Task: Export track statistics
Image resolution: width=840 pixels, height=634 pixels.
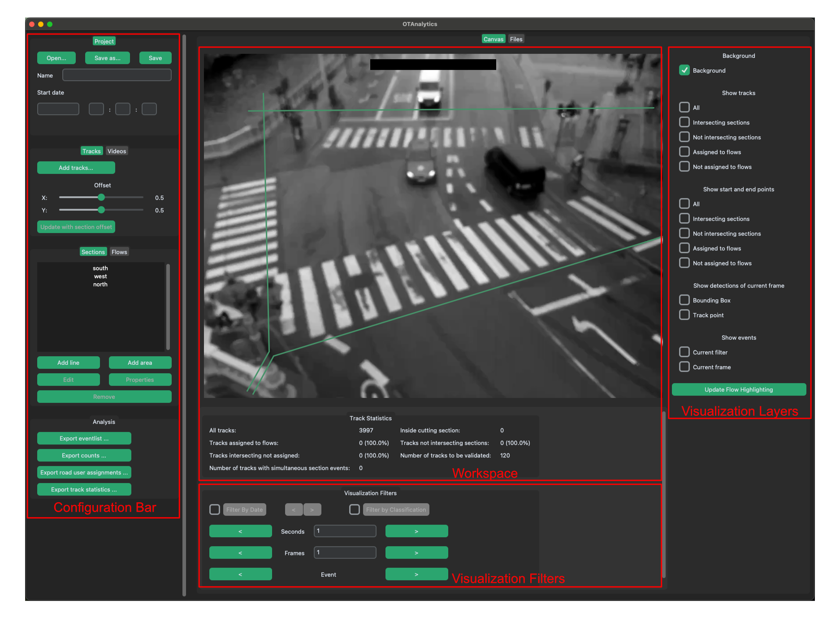Action: (84, 489)
